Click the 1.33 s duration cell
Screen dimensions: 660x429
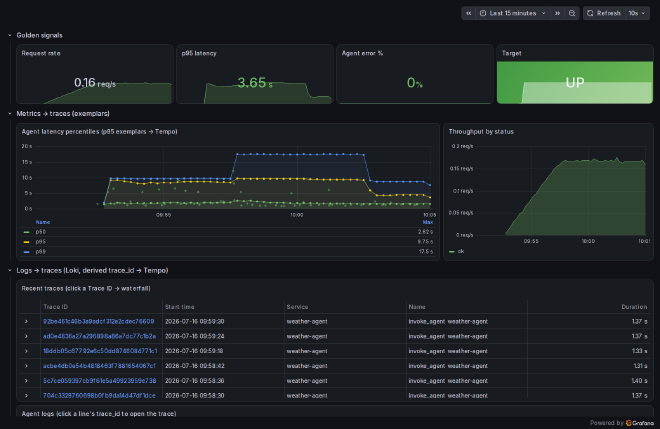[x=639, y=351]
